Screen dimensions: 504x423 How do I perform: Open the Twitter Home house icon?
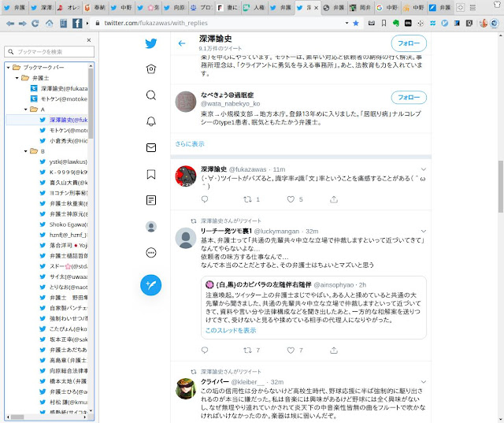tap(150, 69)
